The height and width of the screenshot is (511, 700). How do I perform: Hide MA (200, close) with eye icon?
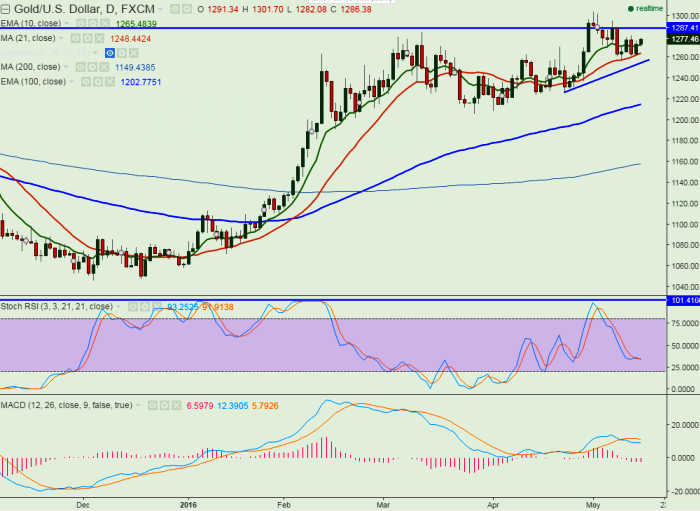(81, 67)
